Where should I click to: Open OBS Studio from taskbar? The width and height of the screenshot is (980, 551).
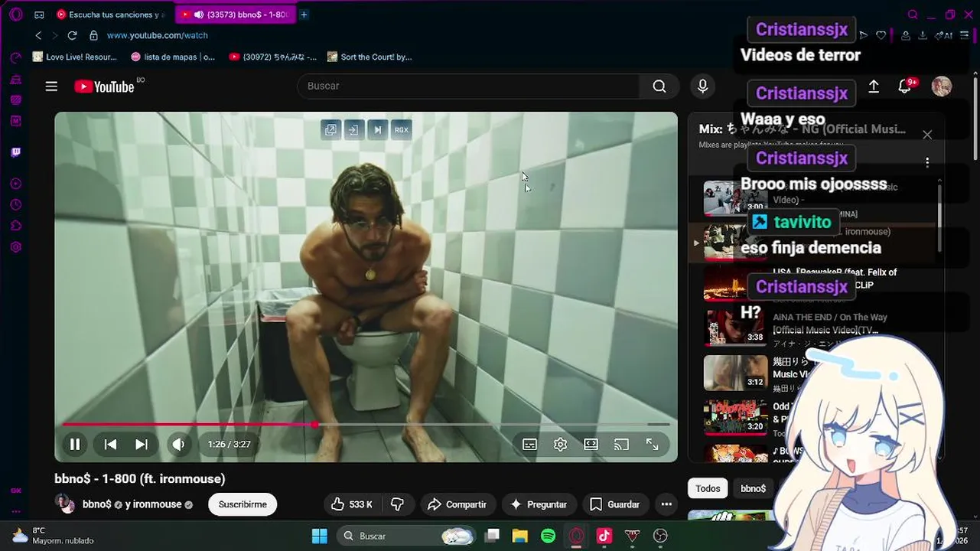661,536
